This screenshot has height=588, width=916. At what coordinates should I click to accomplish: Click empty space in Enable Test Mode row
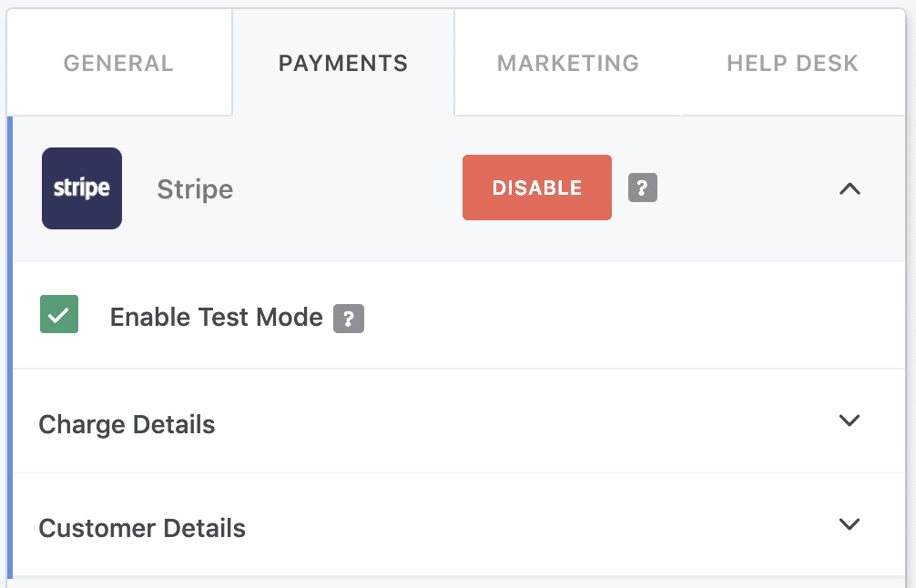tap(631, 316)
